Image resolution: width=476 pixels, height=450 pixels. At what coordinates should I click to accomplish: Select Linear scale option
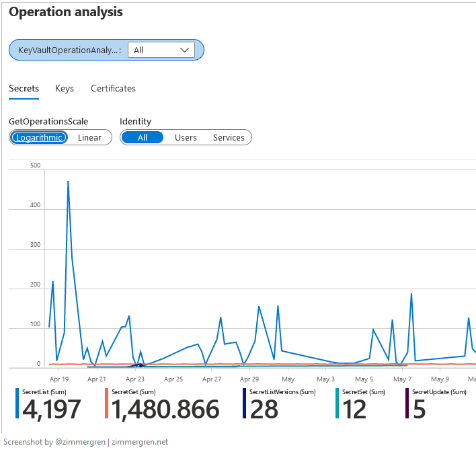pos(89,137)
